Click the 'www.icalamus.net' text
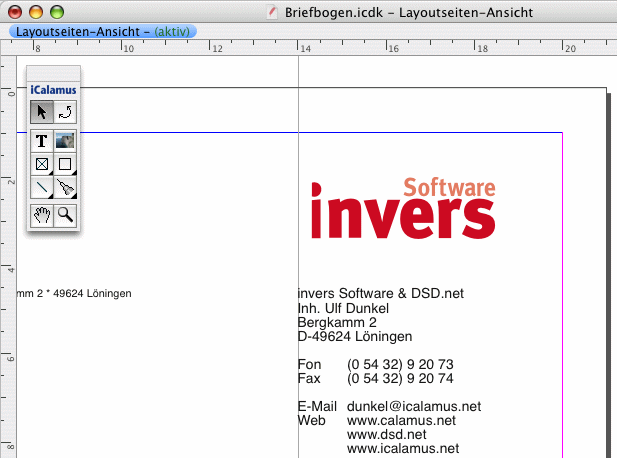The width and height of the screenshot is (617, 458). (x=403, y=449)
